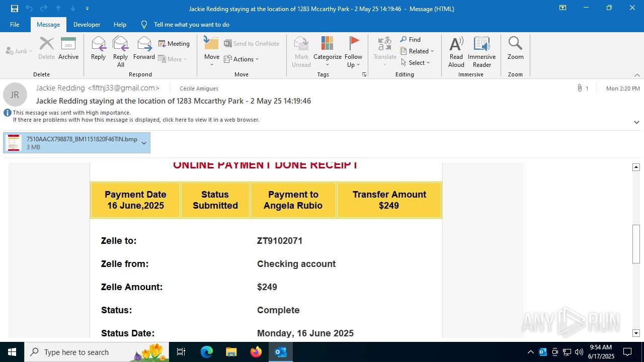This screenshot has height=362, width=644.
Task: Click Ribbon Display Options icon
Action: click(562, 8)
